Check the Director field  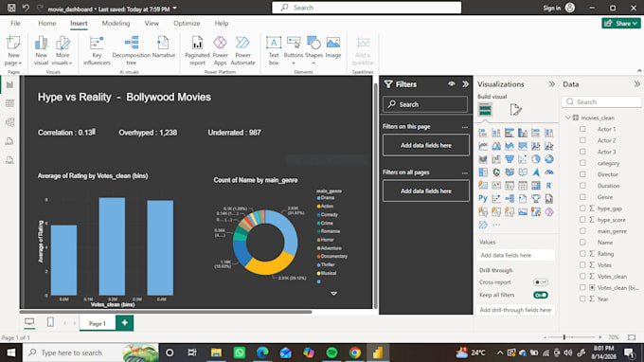[582, 174]
